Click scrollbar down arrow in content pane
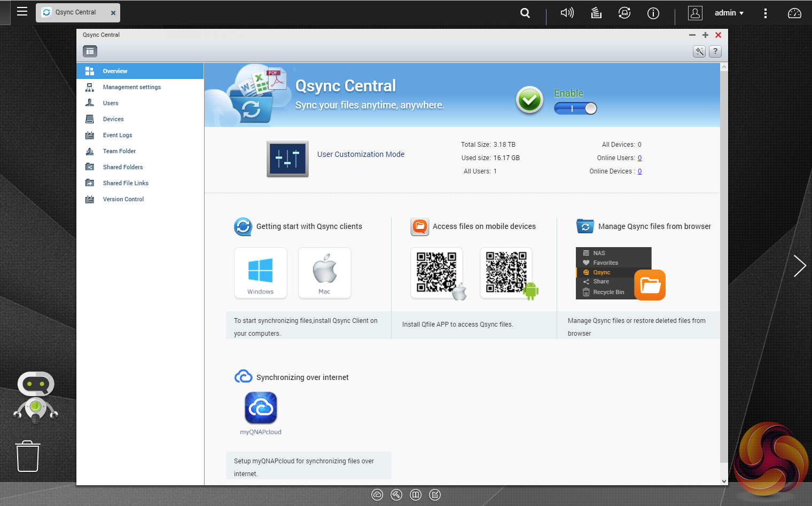The height and width of the screenshot is (506, 812). pos(724,481)
